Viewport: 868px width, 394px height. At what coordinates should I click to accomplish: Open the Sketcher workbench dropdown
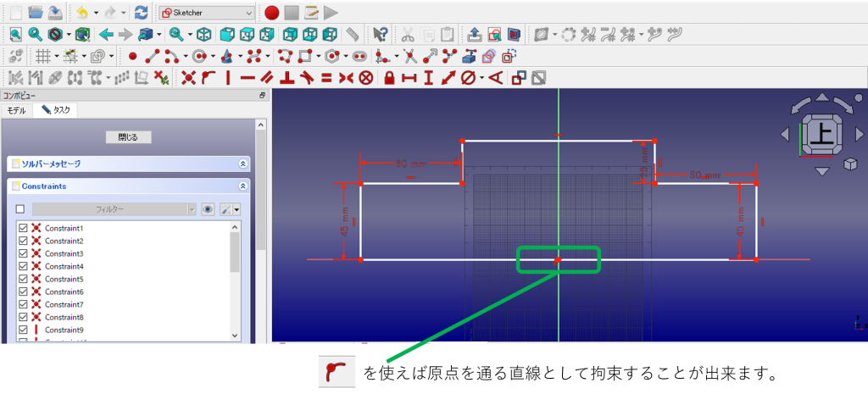click(207, 13)
